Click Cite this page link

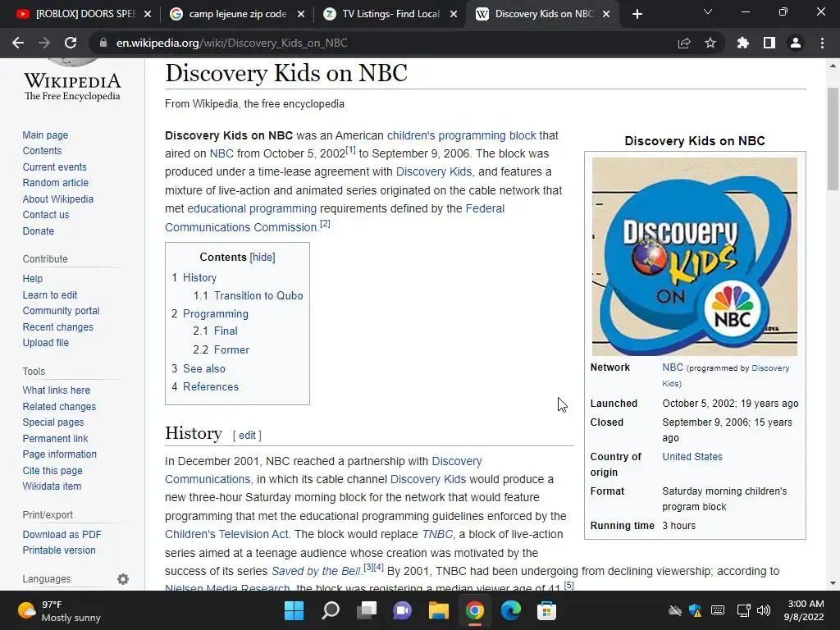pos(52,471)
